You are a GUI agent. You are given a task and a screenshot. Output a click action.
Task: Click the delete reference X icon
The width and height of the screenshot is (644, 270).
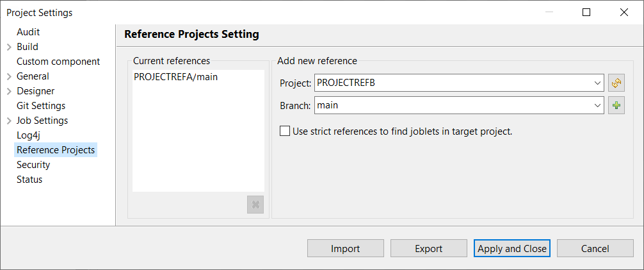pyautogui.click(x=255, y=205)
